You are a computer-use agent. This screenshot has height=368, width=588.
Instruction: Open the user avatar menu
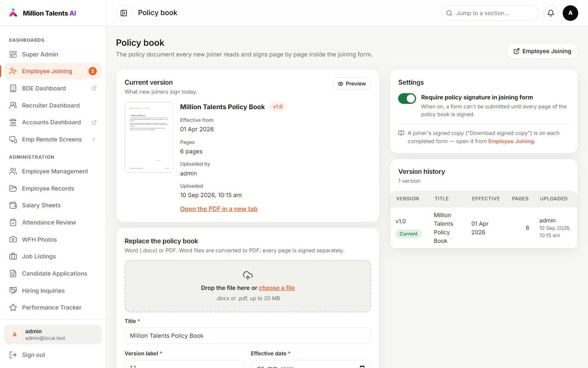tap(570, 13)
